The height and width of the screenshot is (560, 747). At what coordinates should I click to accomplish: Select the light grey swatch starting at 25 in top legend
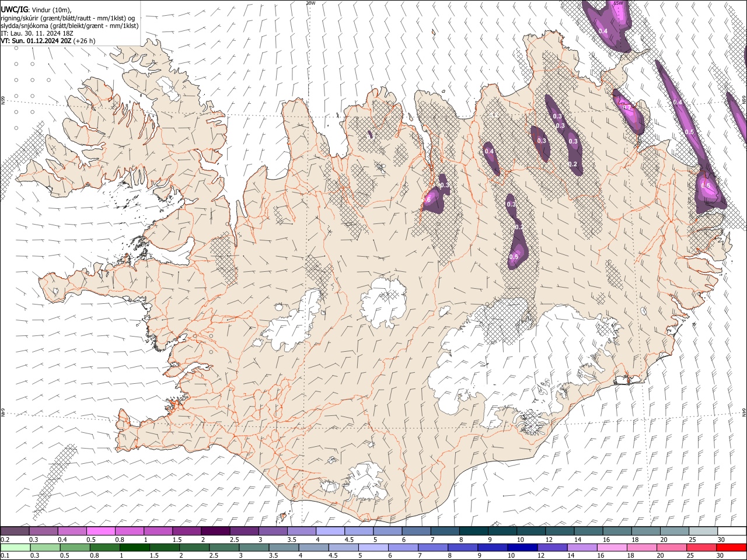(x=703, y=531)
